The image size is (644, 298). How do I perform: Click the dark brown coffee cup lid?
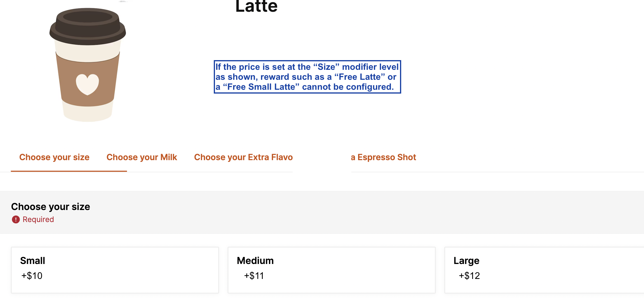pyautogui.click(x=88, y=26)
